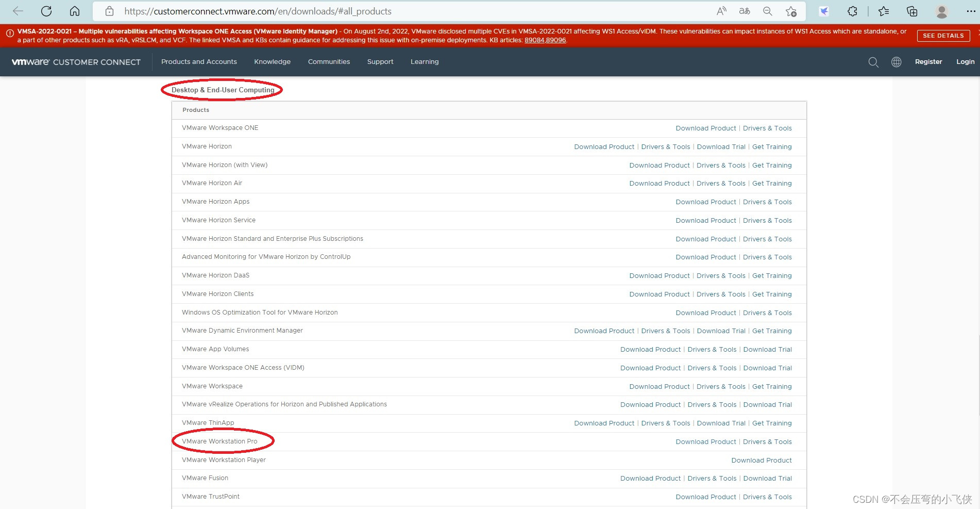Image resolution: width=980 pixels, height=509 pixels.
Task: Click VMware site search magnifier icon
Action: [873, 62]
